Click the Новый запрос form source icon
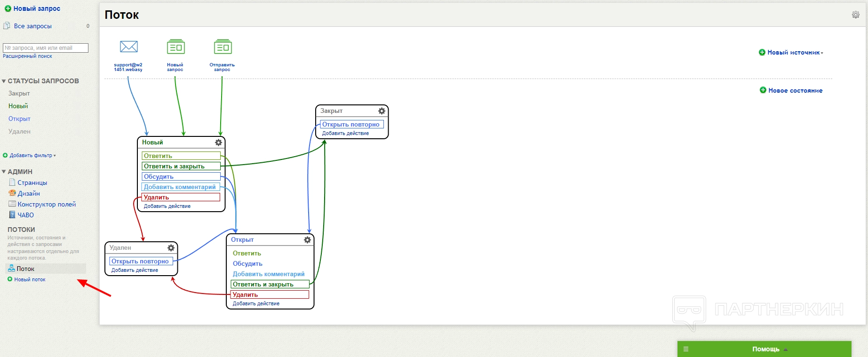This screenshot has height=357, width=868. tap(175, 47)
